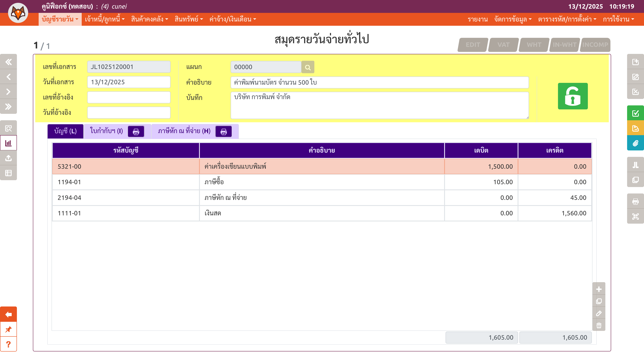Click the attachment paperclip icon
This screenshot has height=362, width=644.
635,143
